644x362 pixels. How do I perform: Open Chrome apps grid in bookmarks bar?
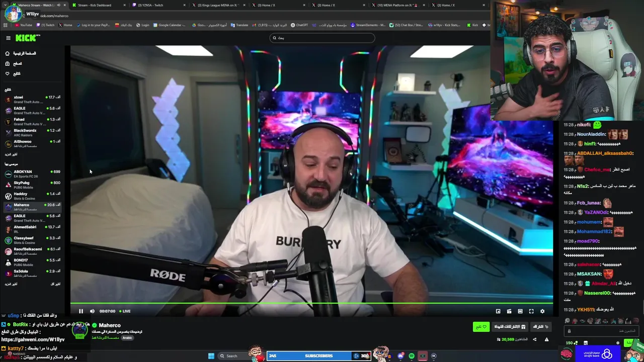[x=5, y=25]
